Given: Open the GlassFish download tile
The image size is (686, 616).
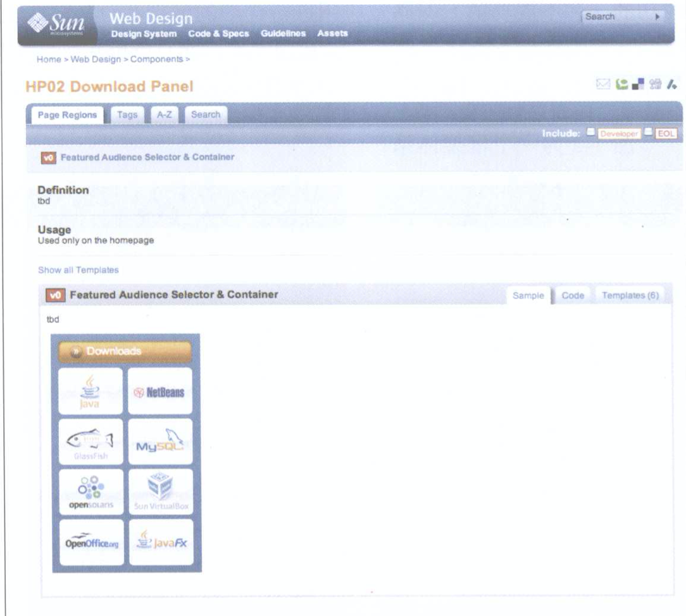Looking at the screenshot, I should point(90,441).
